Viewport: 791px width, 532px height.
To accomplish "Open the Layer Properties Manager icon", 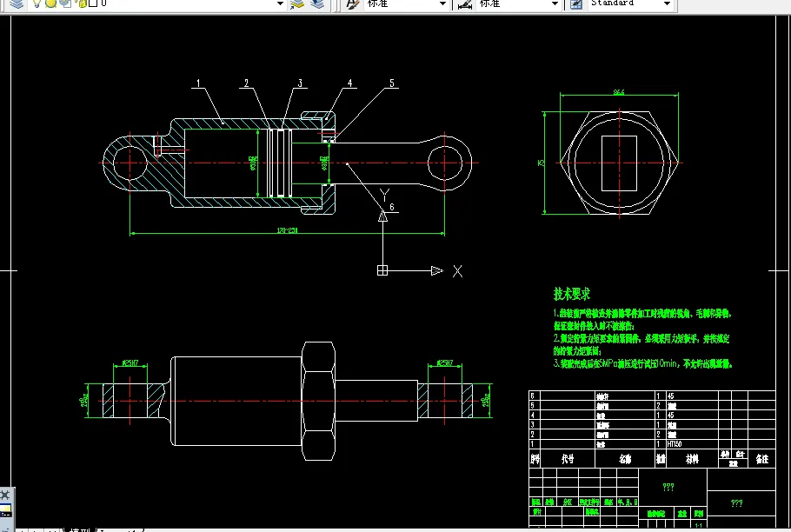I will click(x=17, y=3).
